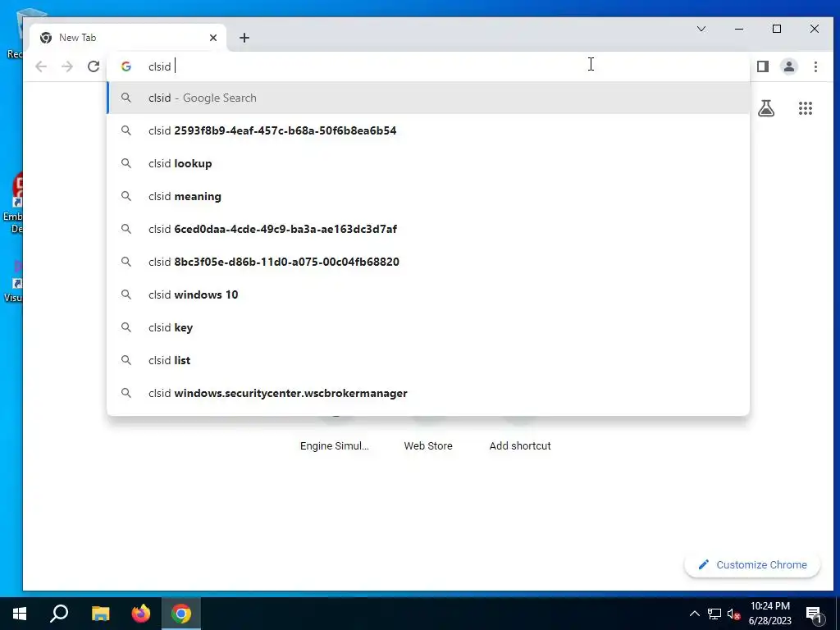Close the New Tab tab
840x630 pixels.
[x=213, y=38]
